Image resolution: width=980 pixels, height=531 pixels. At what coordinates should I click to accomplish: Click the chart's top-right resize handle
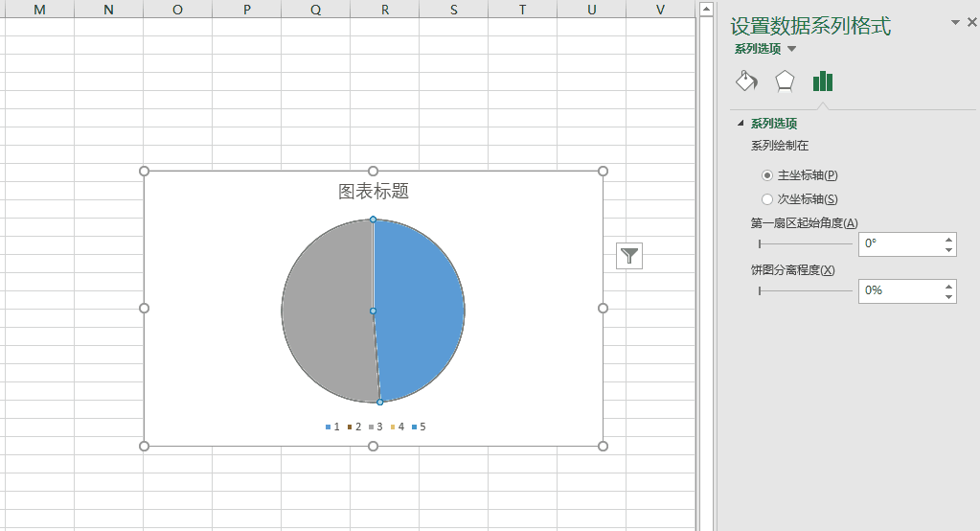tap(604, 172)
